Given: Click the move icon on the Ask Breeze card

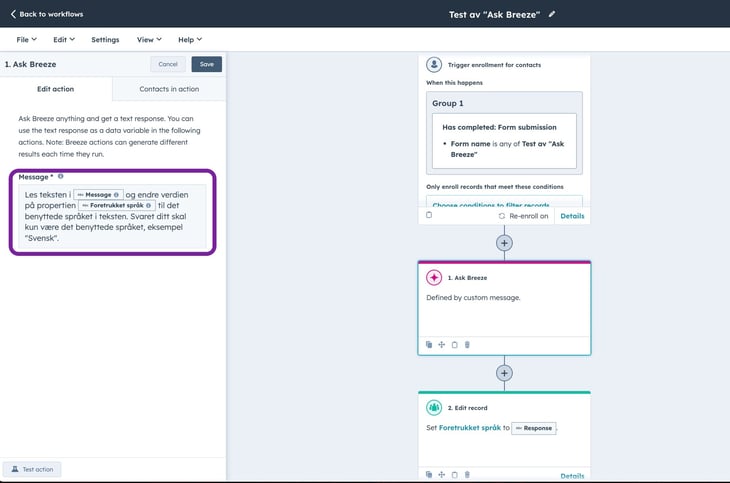Looking at the screenshot, I should [441, 345].
